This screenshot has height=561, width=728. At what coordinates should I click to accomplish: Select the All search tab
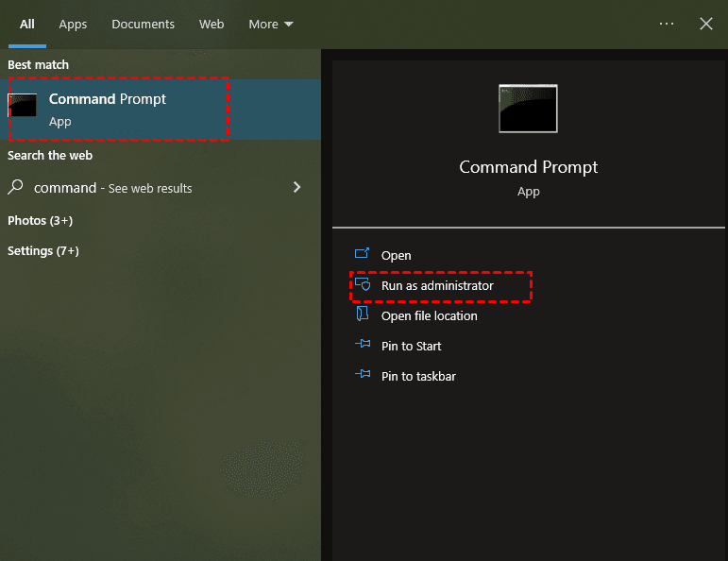[27, 24]
